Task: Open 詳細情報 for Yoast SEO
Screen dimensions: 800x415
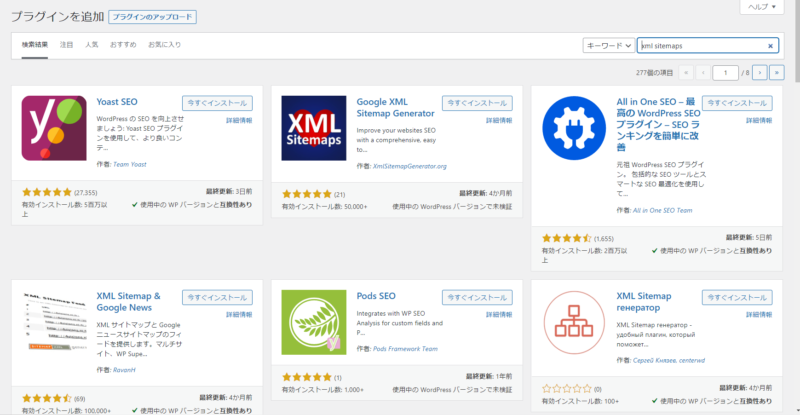Action: [239, 120]
